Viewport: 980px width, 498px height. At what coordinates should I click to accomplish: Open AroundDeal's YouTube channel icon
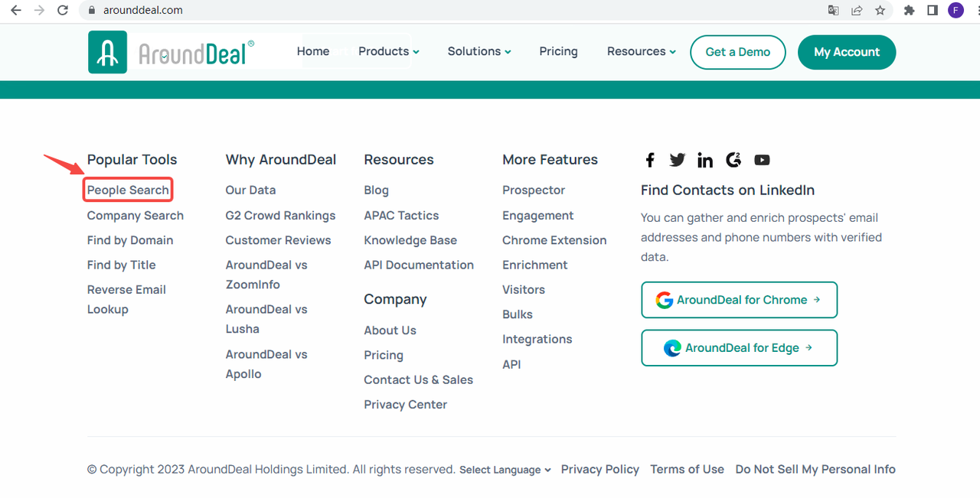762,160
